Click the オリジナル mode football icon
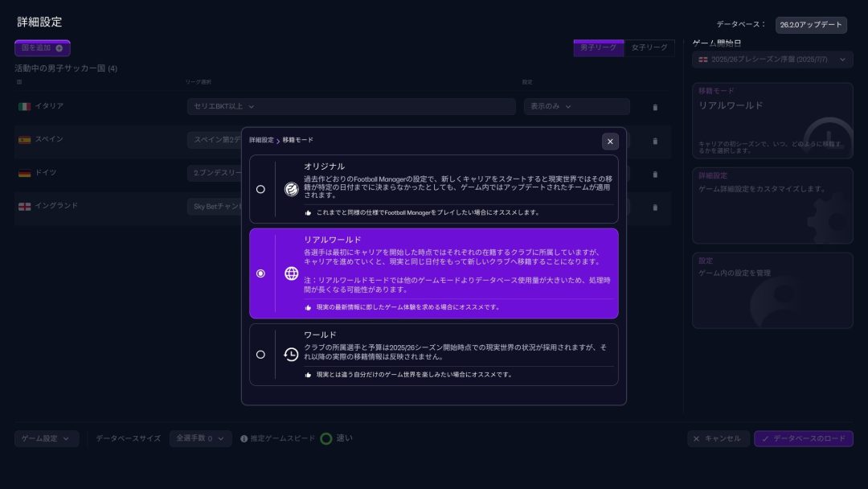Screen dimensions: 868x489 (x=291, y=189)
